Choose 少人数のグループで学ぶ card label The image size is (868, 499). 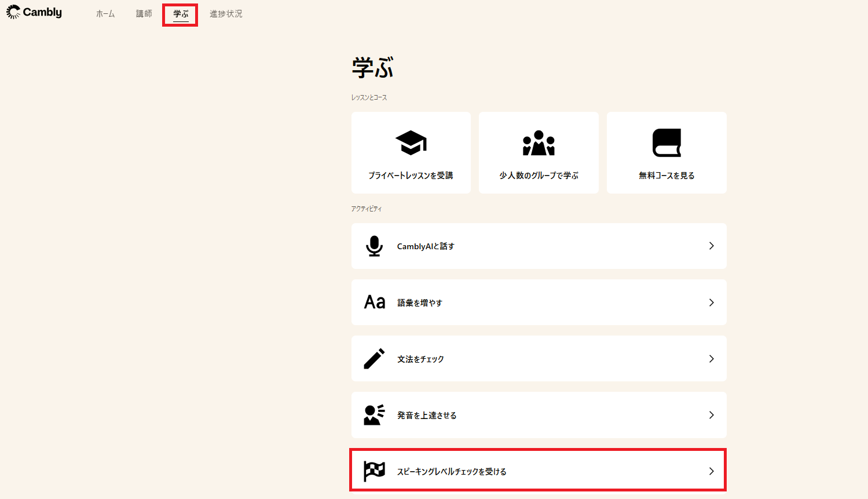coord(539,176)
